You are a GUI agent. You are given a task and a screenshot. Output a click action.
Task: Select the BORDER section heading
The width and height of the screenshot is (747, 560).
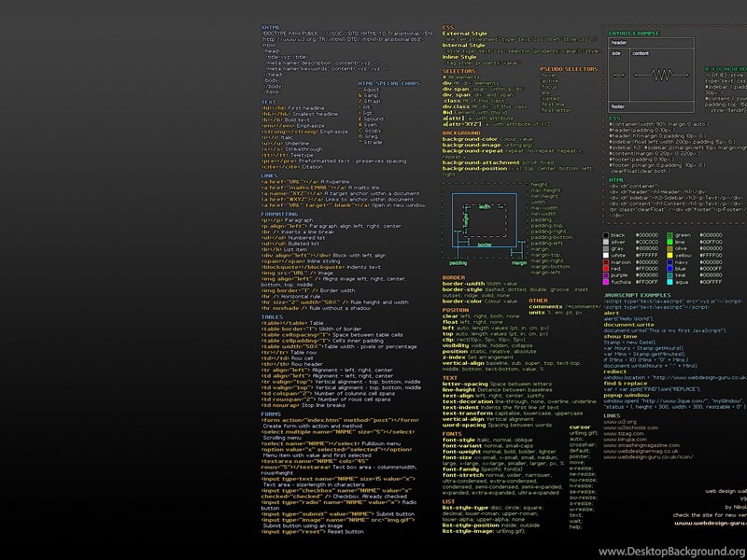(x=454, y=277)
